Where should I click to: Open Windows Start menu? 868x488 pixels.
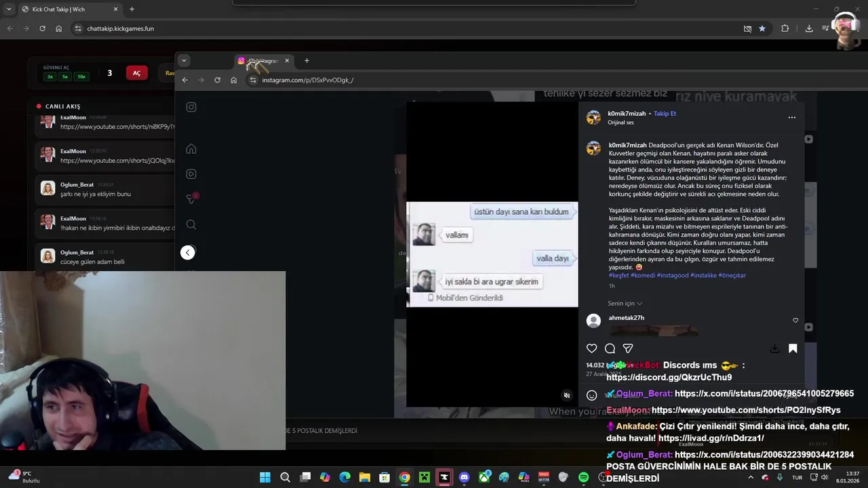265,477
